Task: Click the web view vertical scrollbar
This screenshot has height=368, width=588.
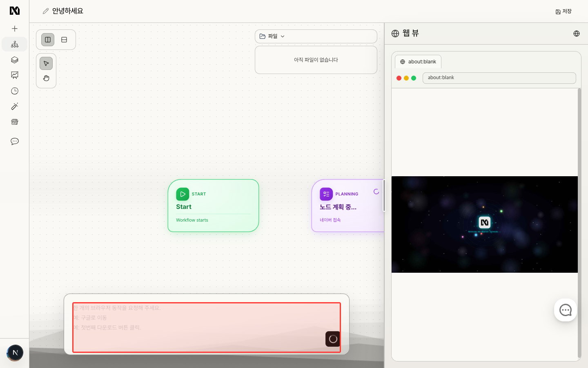Action: coord(579,223)
